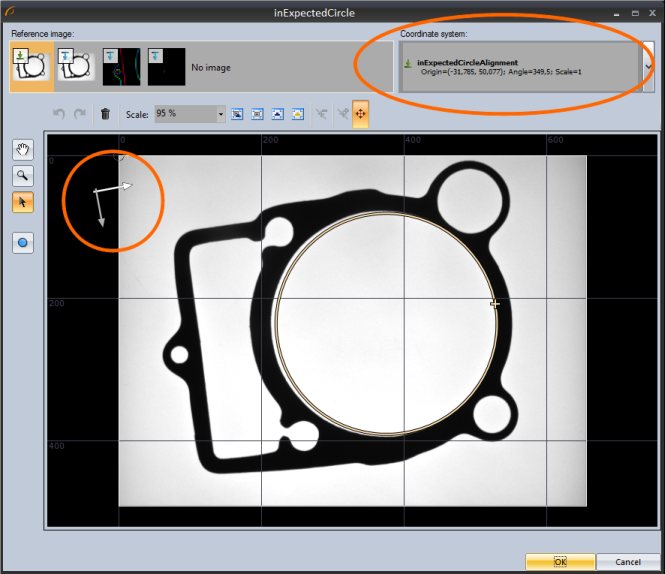This screenshot has width=665, height=574.
Task: Toggle the highlighted orange move-arrows button
Action: [x=360, y=114]
